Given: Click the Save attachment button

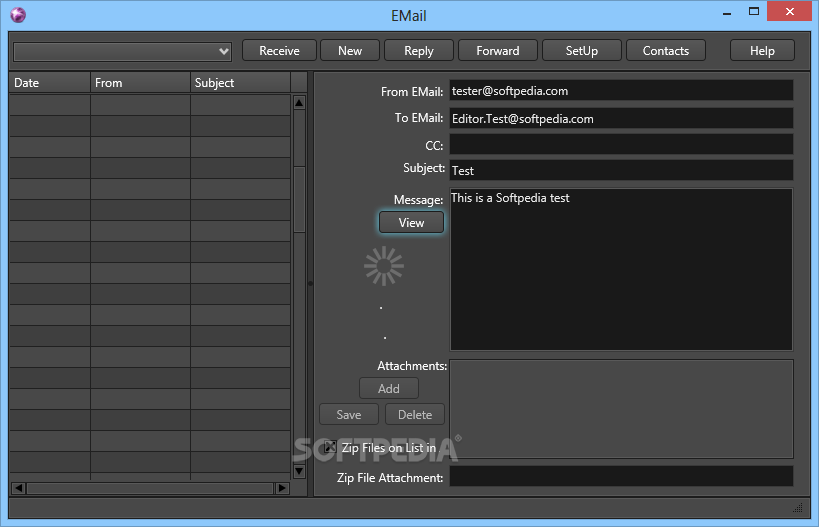Looking at the screenshot, I should point(348,415).
